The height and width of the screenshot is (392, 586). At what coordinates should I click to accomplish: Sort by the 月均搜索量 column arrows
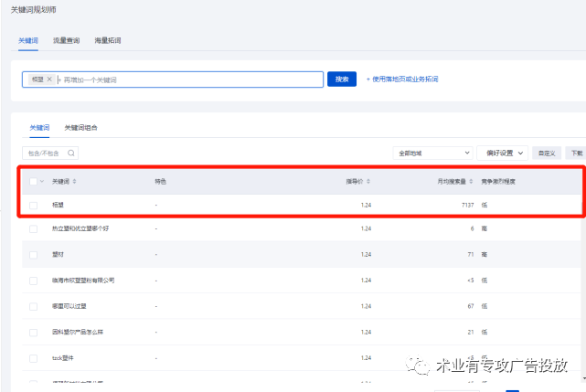click(471, 181)
